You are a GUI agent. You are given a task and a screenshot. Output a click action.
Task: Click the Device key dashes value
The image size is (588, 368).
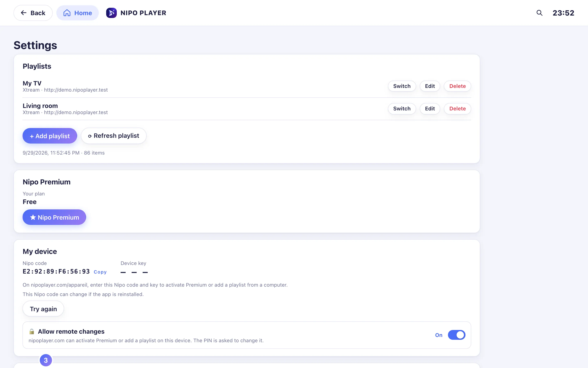point(134,272)
